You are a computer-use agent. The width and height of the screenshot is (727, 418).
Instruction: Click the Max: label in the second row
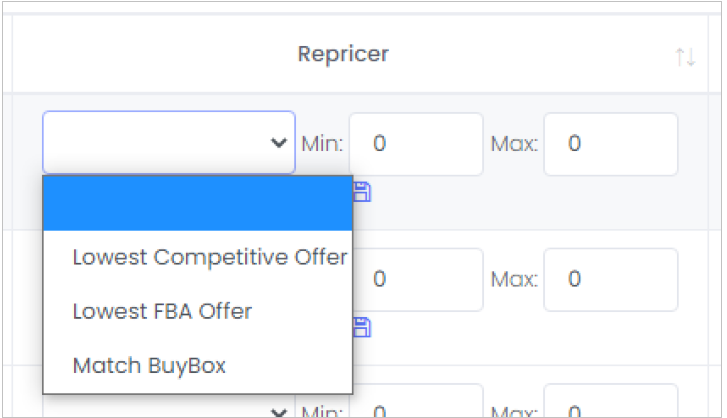pyautogui.click(x=515, y=279)
